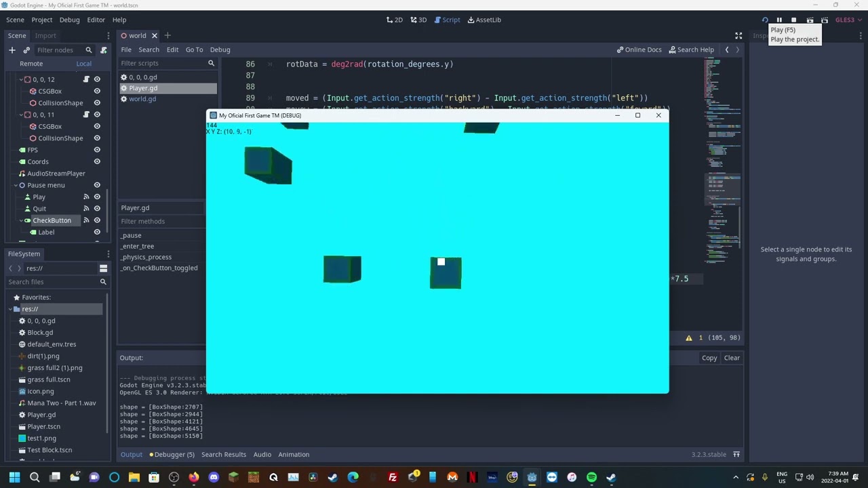Add a new node with plus icon
Viewport: 868px width, 488px height.
click(x=12, y=50)
